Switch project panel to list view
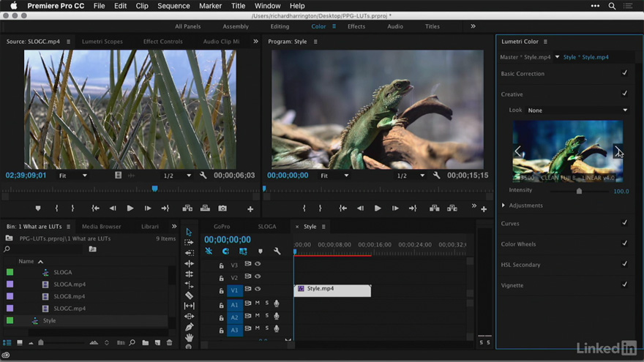 (x=7, y=343)
